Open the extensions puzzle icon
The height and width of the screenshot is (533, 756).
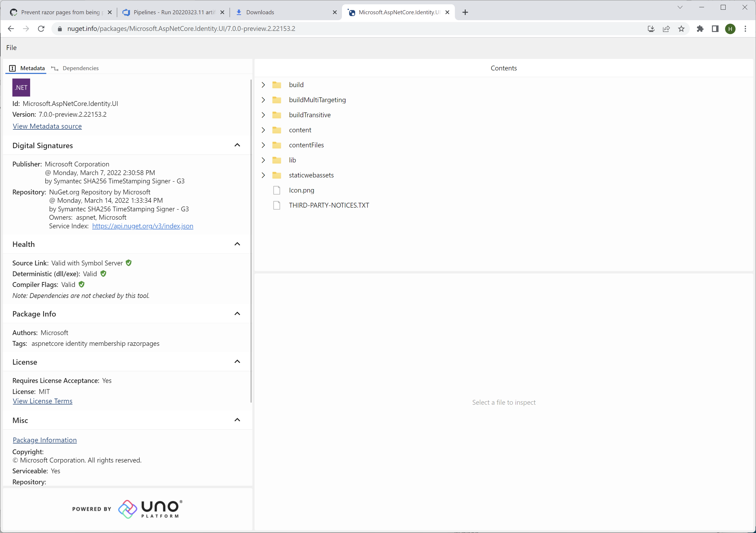point(700,29)
